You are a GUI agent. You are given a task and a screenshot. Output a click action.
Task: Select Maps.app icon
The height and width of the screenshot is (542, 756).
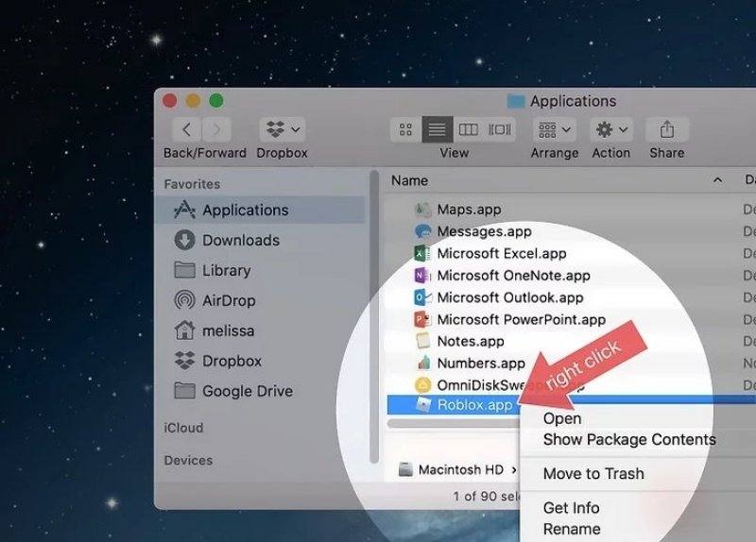pos(422,210)
